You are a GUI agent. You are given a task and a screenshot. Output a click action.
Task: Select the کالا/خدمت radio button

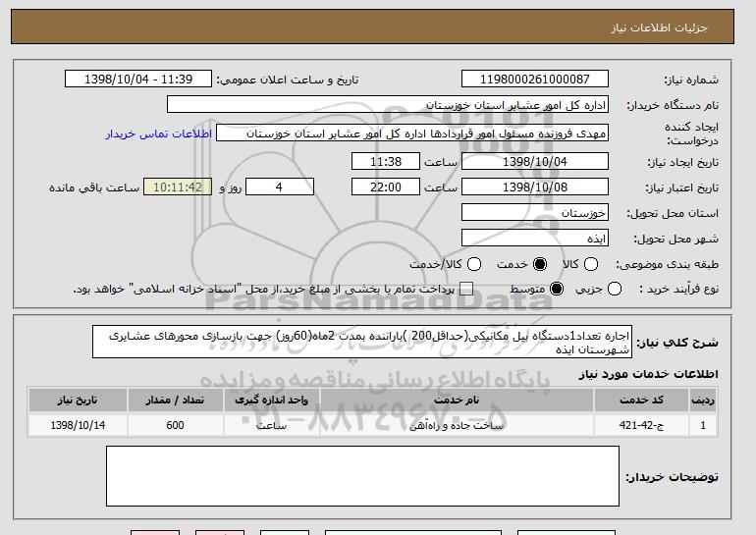[474, 264]
